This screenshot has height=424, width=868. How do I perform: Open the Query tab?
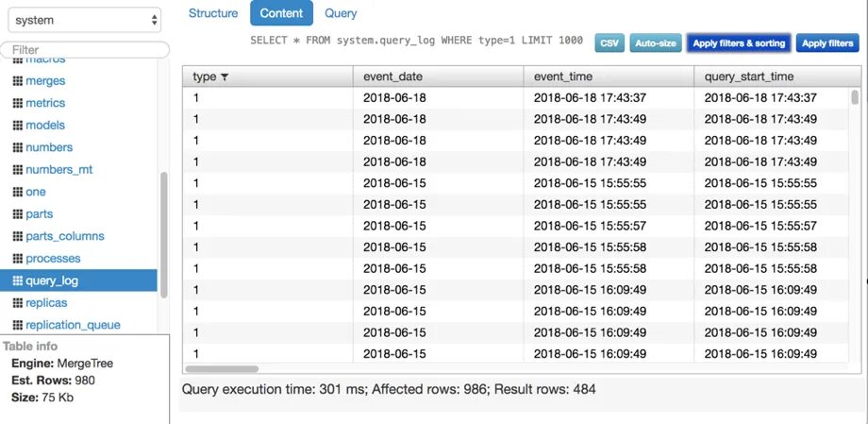[x=341, y=13]
